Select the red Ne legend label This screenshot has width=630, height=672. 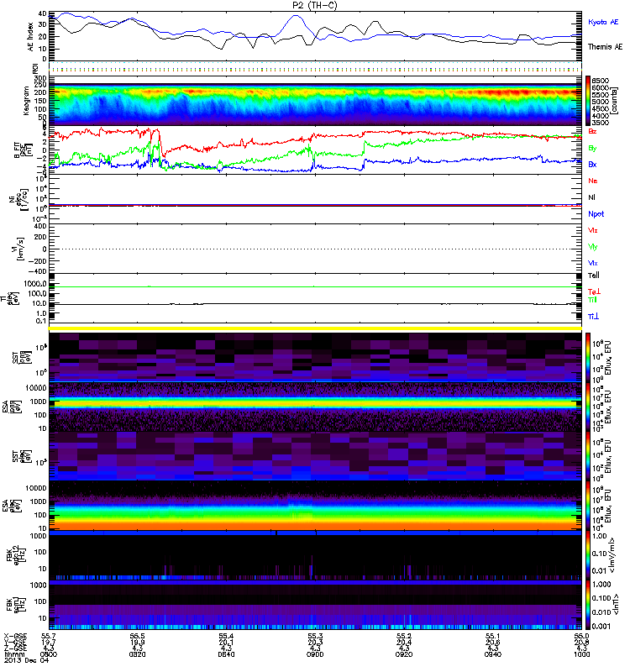pos(593,181)
